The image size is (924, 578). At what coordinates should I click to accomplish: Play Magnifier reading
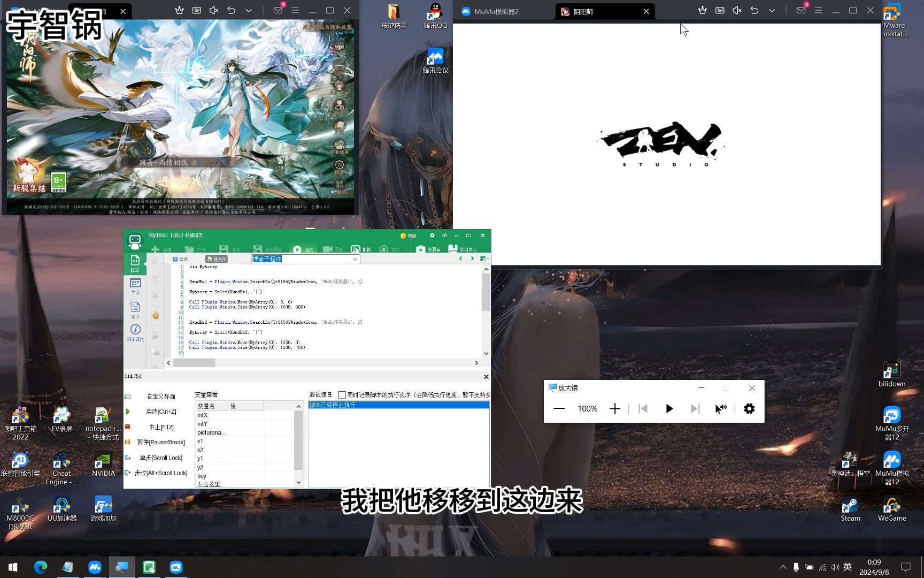(669, 409)
